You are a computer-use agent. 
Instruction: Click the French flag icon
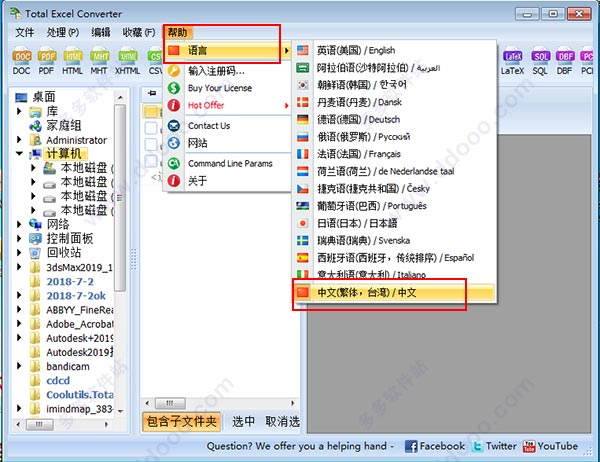303,154
